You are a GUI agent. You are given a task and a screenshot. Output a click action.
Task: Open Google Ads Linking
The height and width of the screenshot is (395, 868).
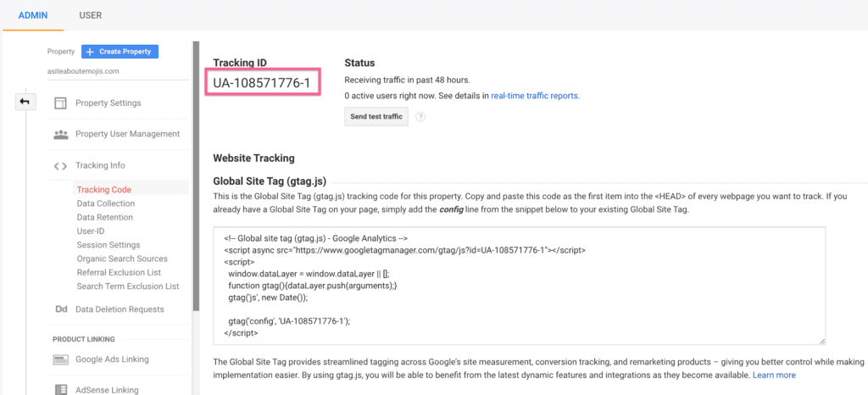(113, 359)
